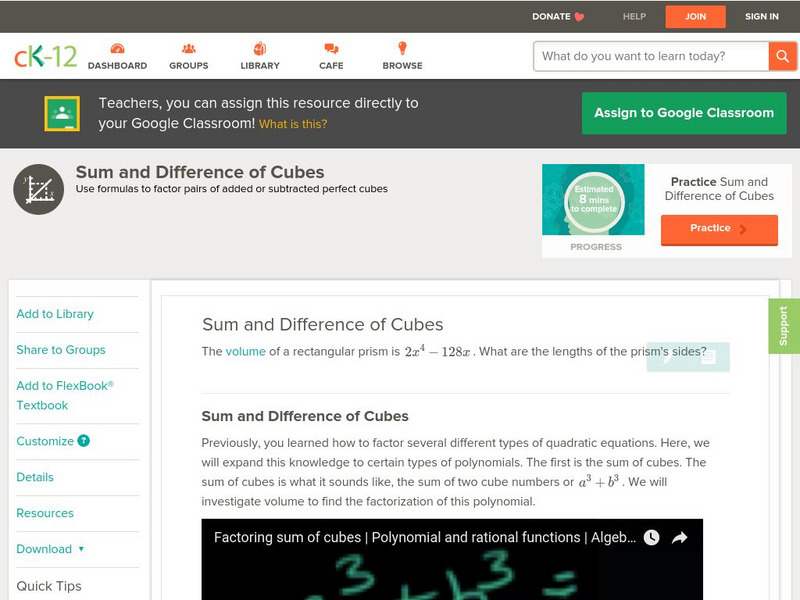The height and width of the screenshot is (600, 800).
Task: Open the Groups people icon
Action: point(189,48)
